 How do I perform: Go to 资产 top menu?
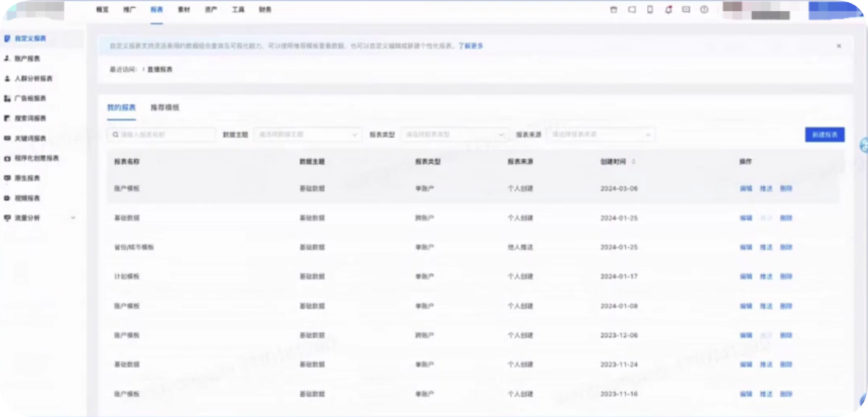[x=211, y=10]
